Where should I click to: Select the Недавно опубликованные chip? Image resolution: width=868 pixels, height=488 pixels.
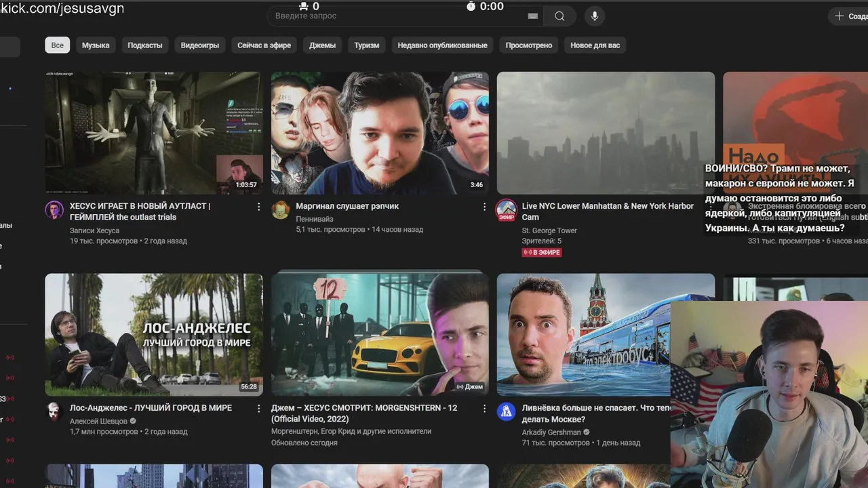point(443,45)
